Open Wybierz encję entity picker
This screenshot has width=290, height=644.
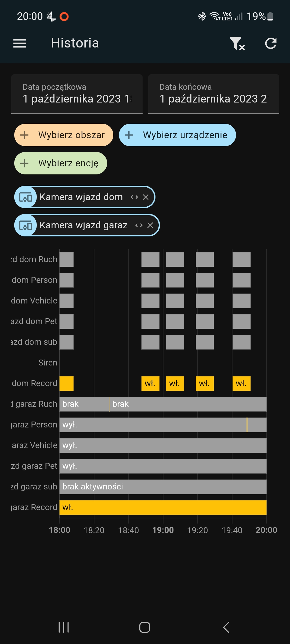pos(60,163)
